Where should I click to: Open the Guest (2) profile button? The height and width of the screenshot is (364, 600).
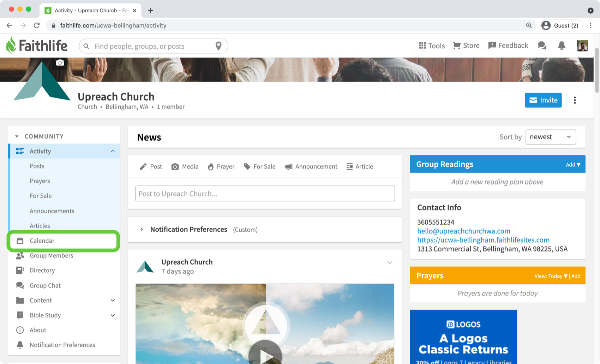tap(561, 25)
